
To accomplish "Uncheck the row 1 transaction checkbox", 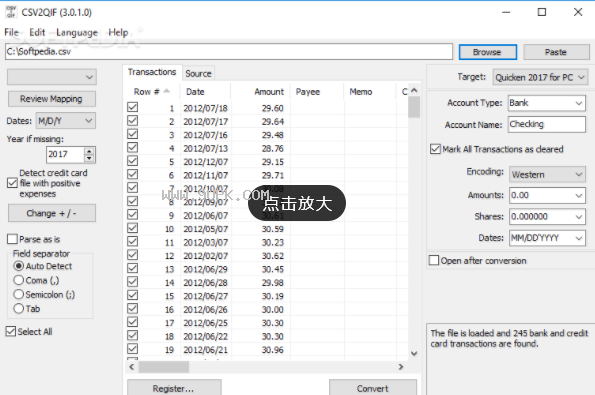I will click(132, 107).
